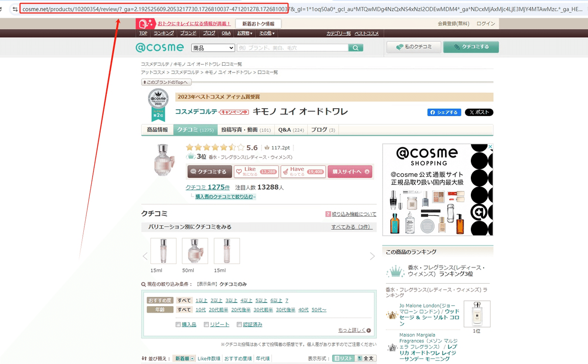This screenshot has height=364, width=588.
Task: Click the Like heart button
Action: [256, 171]
